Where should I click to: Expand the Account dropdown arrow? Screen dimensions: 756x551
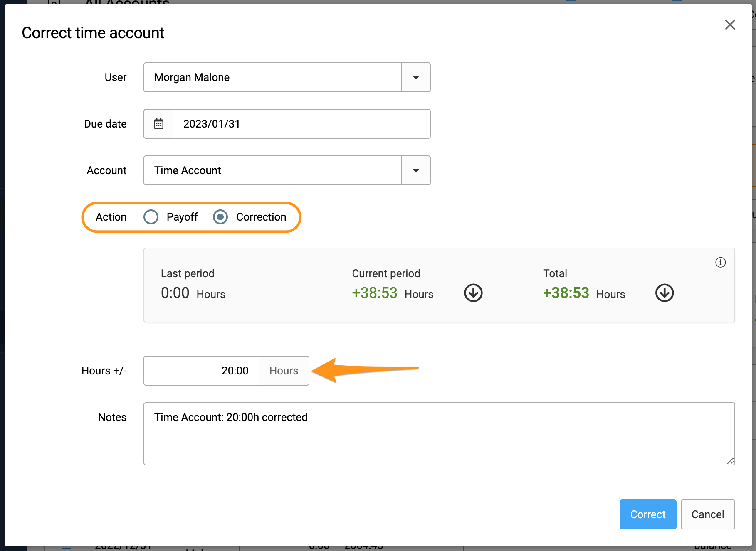416,170
